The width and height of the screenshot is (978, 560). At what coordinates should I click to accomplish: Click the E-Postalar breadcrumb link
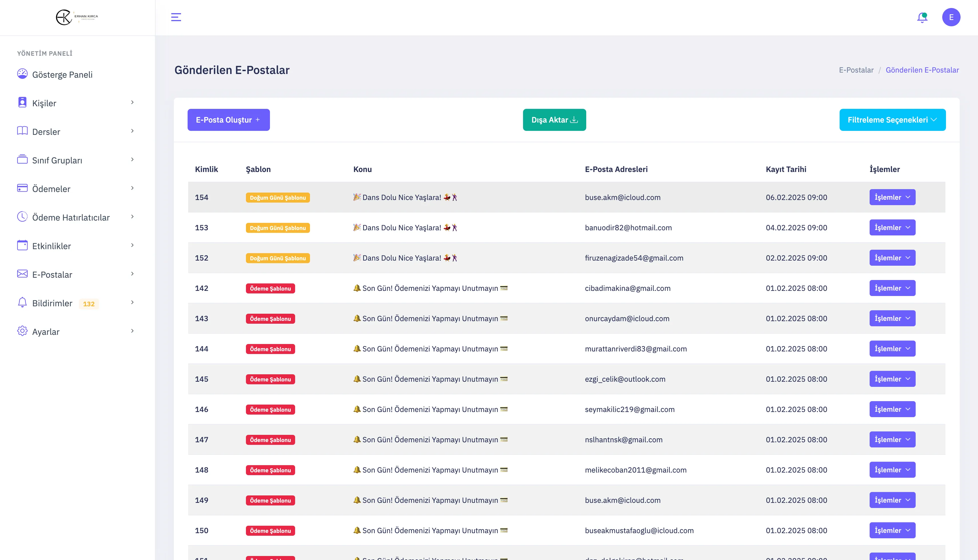[x=856, y=70]
